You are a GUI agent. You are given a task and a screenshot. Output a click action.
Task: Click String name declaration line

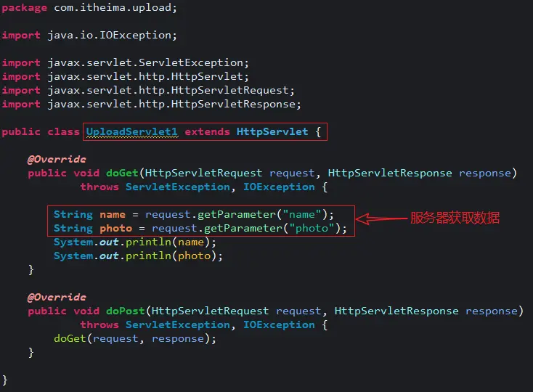pos(194,214)
